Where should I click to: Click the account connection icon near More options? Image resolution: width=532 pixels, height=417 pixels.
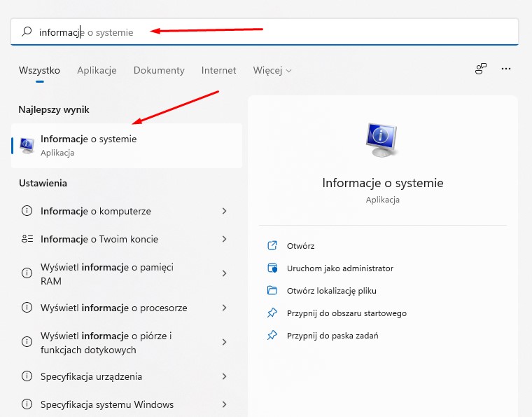coord(481,69)
